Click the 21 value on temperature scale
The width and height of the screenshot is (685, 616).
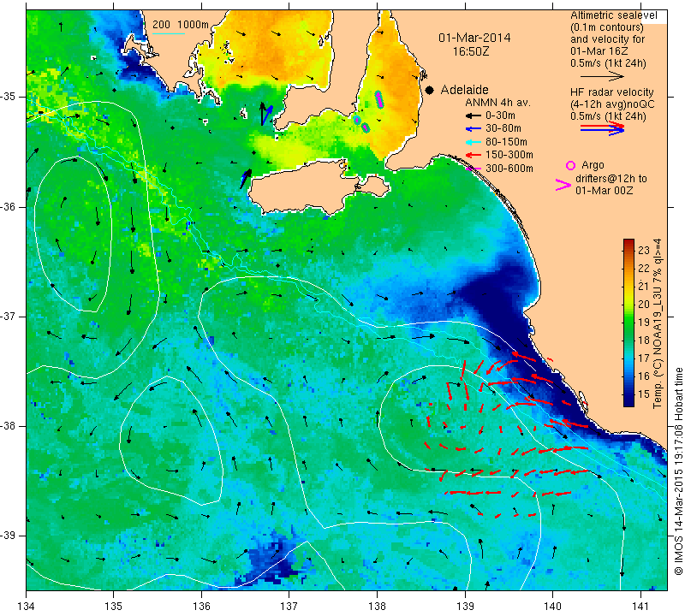pyautogui.click(x=644, y=286)
